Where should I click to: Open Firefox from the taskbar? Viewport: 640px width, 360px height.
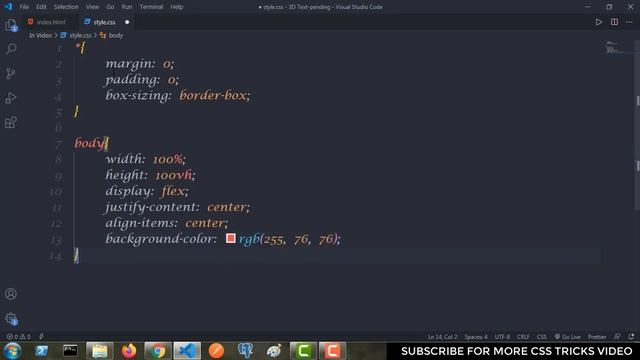coord(129,351)
